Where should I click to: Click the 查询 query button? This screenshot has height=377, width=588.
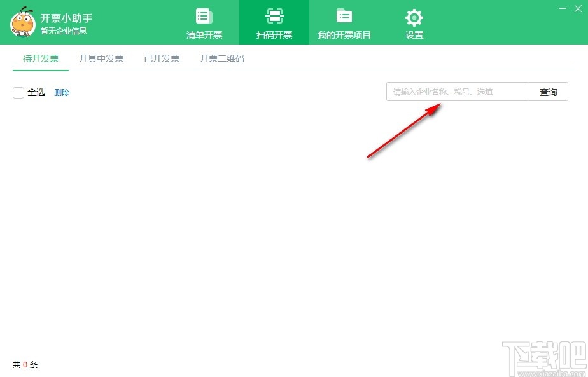[548, 92]
